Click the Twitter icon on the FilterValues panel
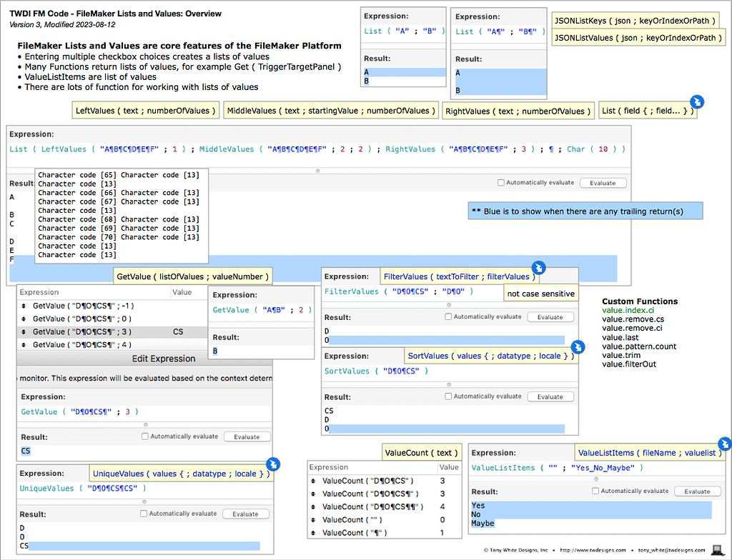Viewport: 732px width, 560px height. 539,267
